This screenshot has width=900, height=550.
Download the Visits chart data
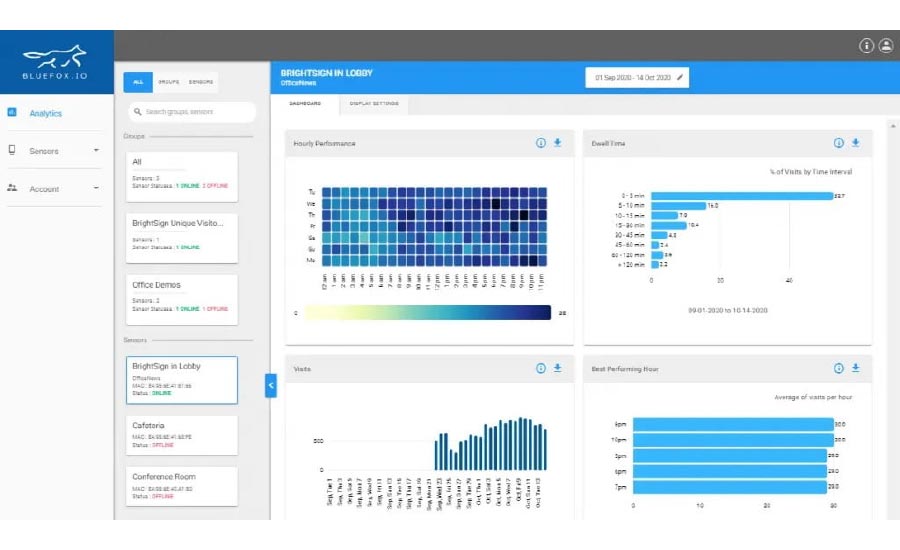[557, 368]
